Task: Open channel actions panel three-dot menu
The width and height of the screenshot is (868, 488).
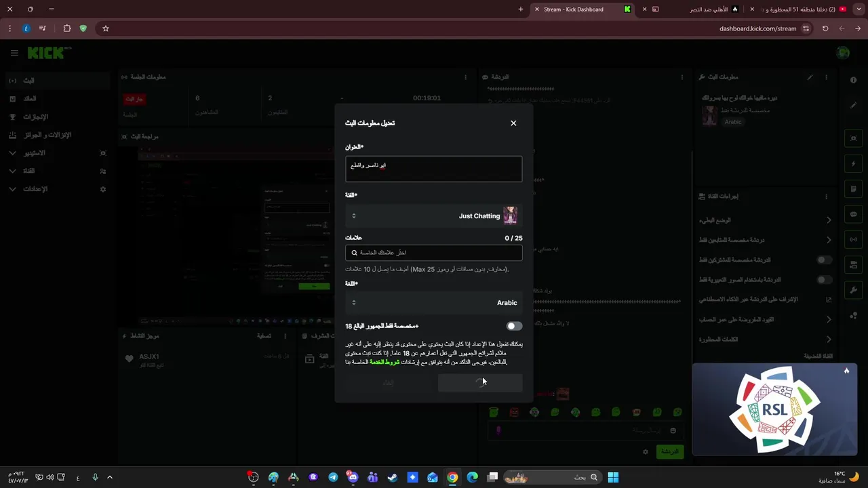Action: click(x=826, y=197)
